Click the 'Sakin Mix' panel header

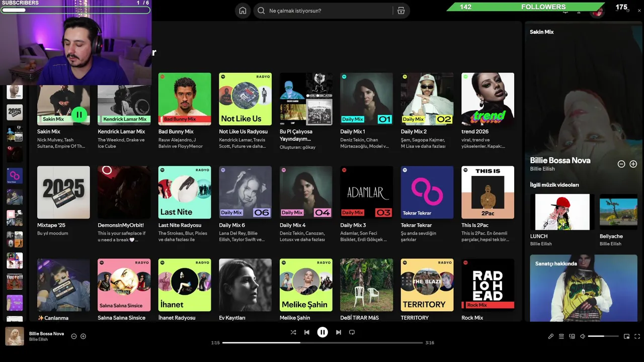(x=542, y=32)
